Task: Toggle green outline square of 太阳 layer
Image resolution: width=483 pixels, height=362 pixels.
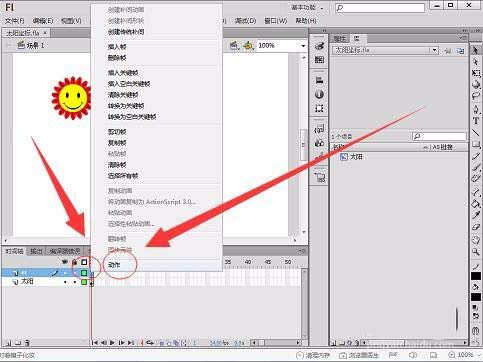Action: coord(84,282)
